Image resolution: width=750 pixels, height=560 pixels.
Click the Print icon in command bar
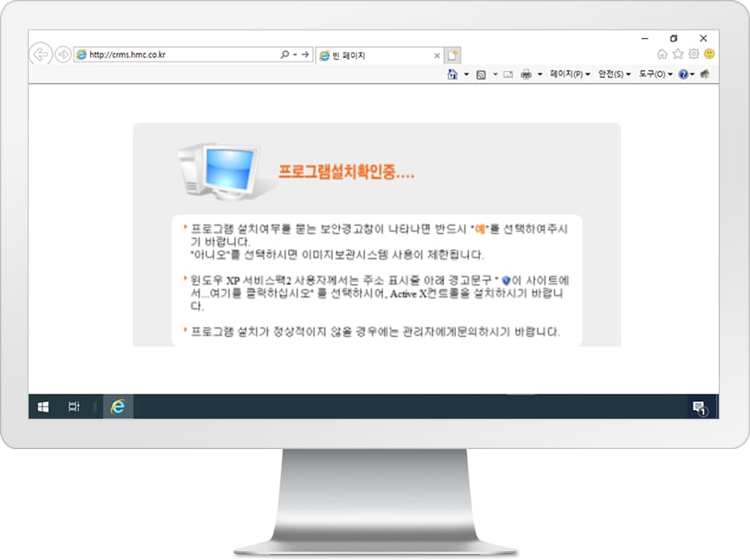(526, 75)
